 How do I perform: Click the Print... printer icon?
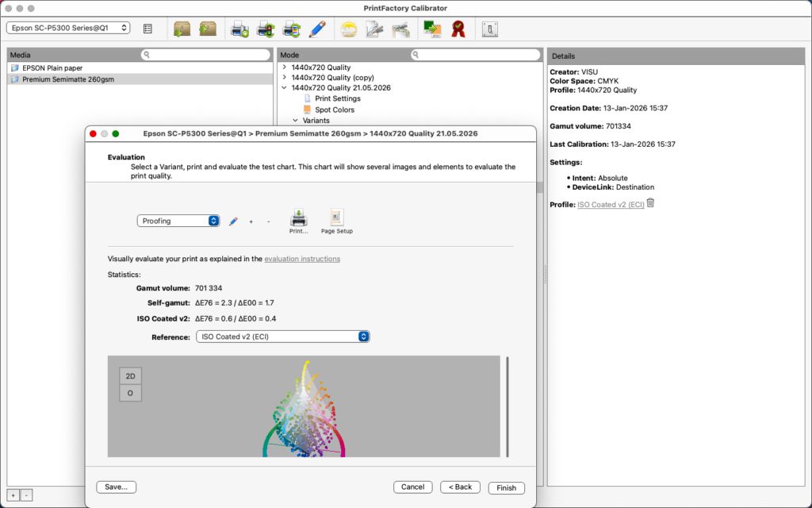click(x=298, y=221)
